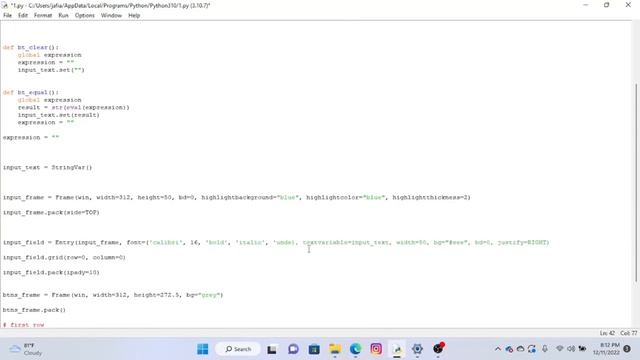Open the taskbar app with red badge
This screenshot has height=360, width=640.
[x=438, y=348]
